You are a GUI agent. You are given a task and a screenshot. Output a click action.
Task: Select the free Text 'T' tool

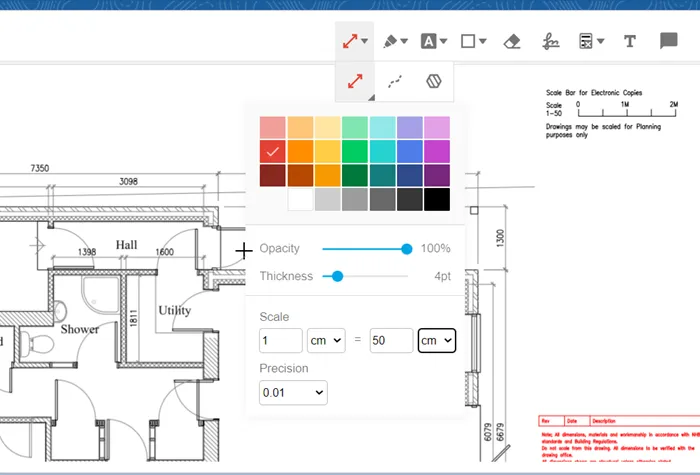tap(630, 42)
